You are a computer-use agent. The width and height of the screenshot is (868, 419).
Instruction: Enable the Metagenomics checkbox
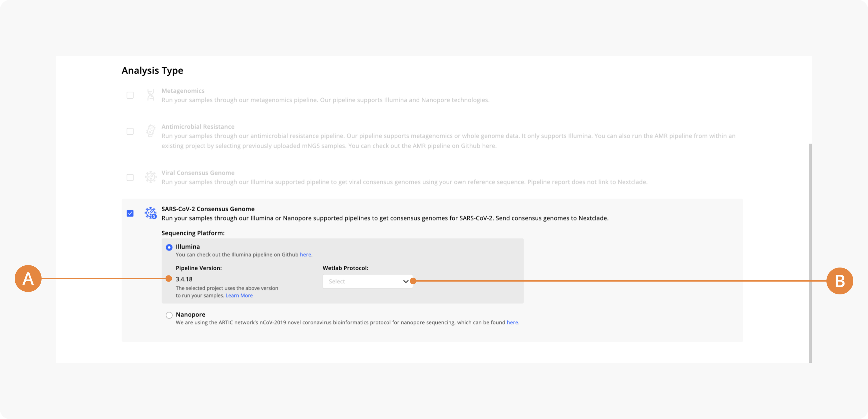click(130, 95)
